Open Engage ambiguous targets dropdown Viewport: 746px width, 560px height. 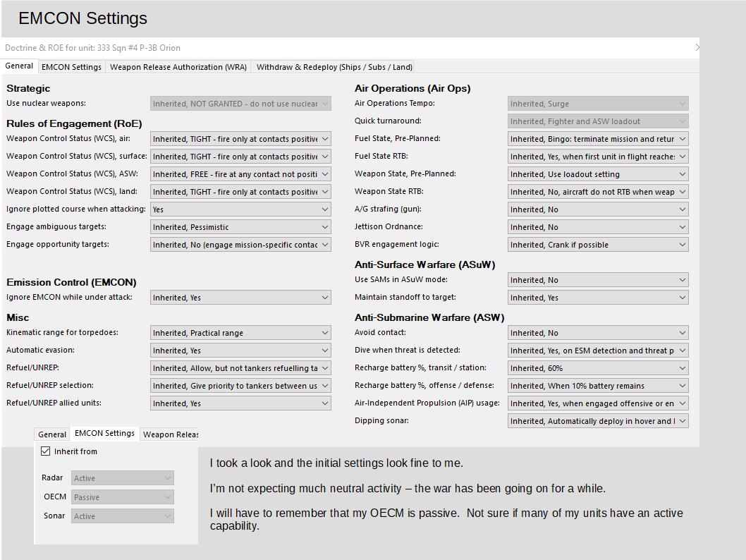240,227
